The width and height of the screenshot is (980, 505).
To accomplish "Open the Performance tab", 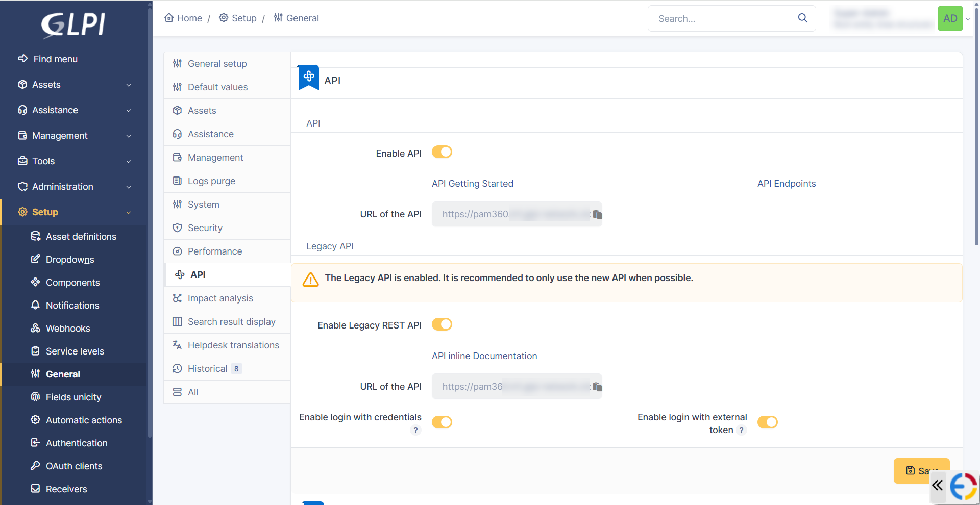I will click(227, 251).
